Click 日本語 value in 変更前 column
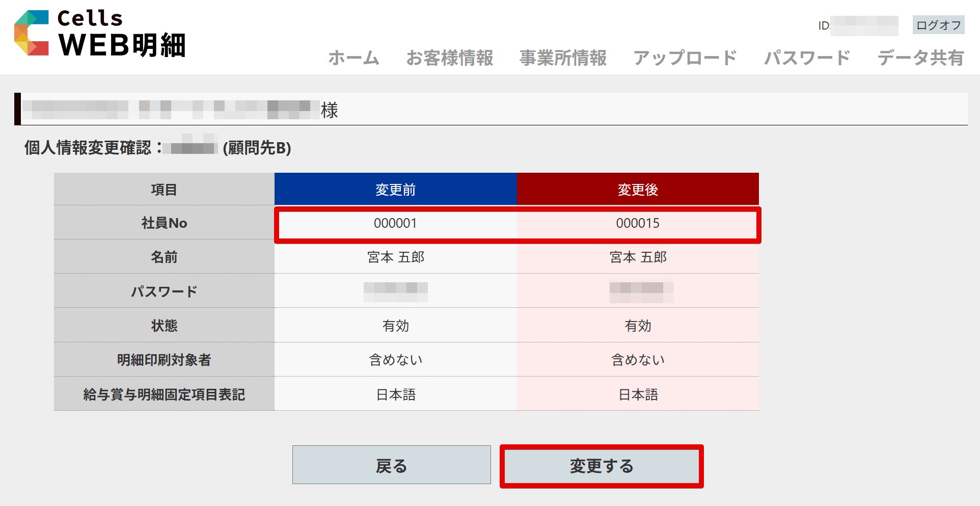Image resolution: width=980 pixels, height=506 pixels. pos(395,394)
